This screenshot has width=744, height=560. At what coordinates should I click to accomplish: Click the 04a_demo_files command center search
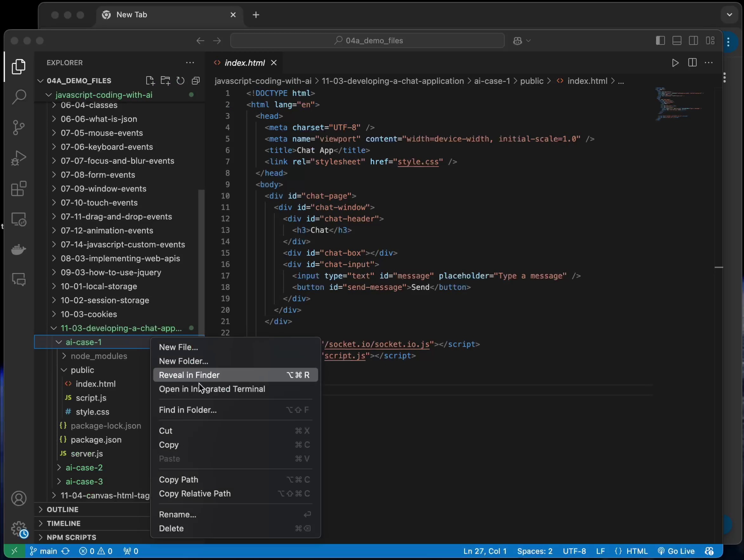click(367, 41)
